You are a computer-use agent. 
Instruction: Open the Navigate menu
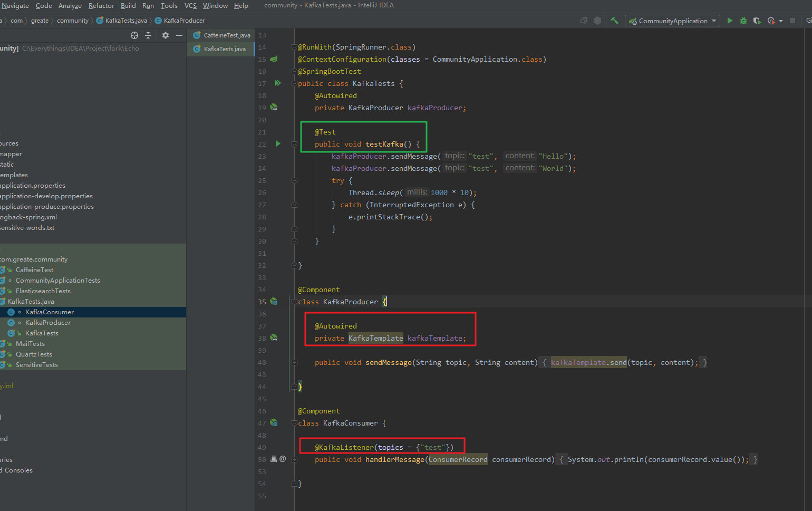15,6
